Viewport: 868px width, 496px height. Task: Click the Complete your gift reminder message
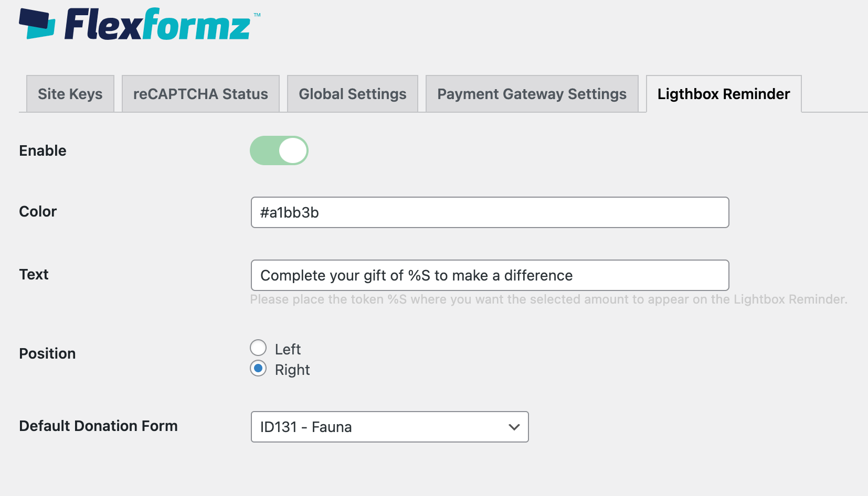click(416, 275)
